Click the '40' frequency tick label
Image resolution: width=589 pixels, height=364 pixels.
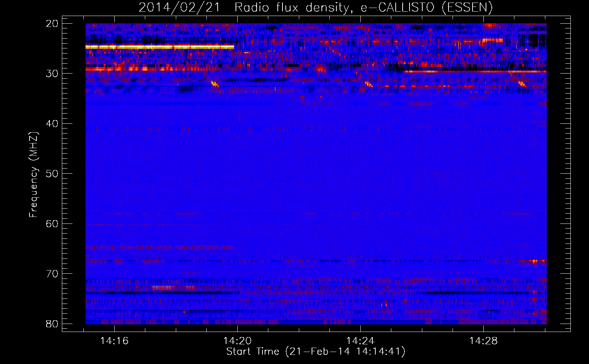(x=52, y=124)
